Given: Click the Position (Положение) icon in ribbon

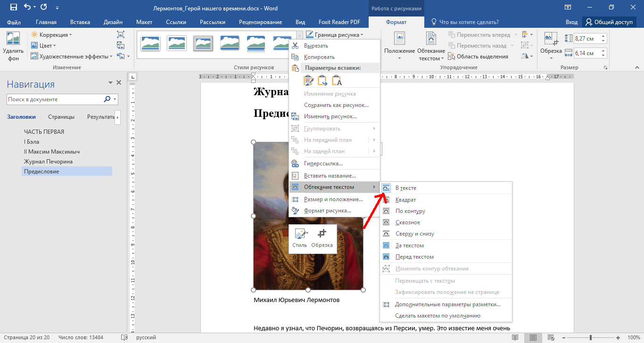Looking at the screenshot, I should click(399, 39).
